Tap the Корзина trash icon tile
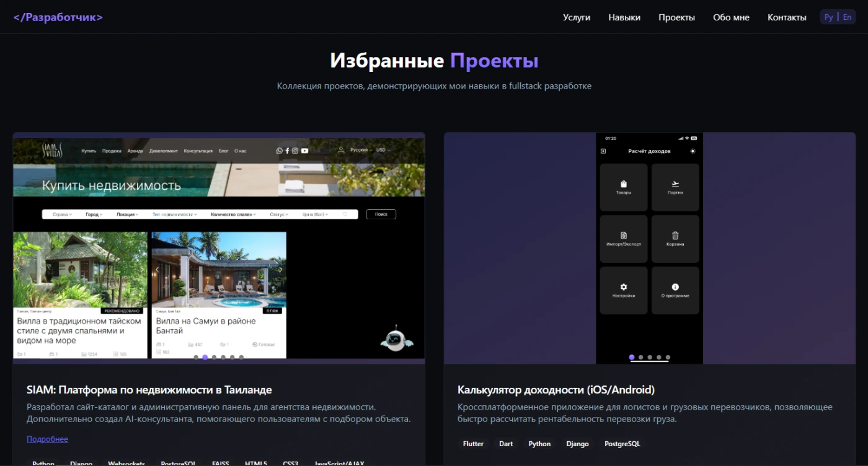Viewport: 868px width, 466px height. coord(675,239)
